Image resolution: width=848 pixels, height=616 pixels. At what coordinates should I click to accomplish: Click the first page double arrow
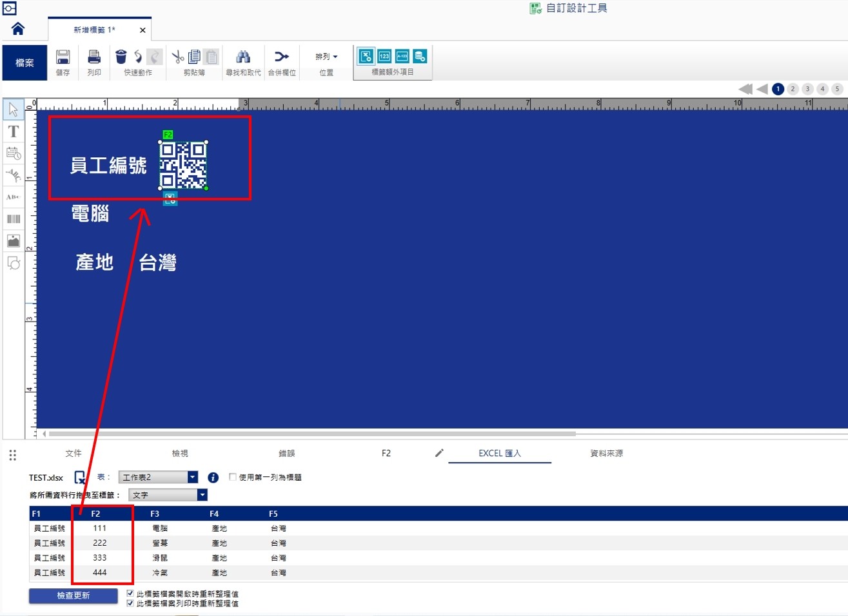pyautogui.click(x=745, y=89)
